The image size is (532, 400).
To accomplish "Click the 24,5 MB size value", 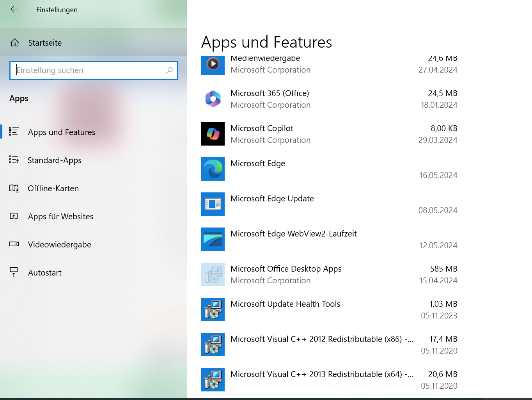I will 443,93.
